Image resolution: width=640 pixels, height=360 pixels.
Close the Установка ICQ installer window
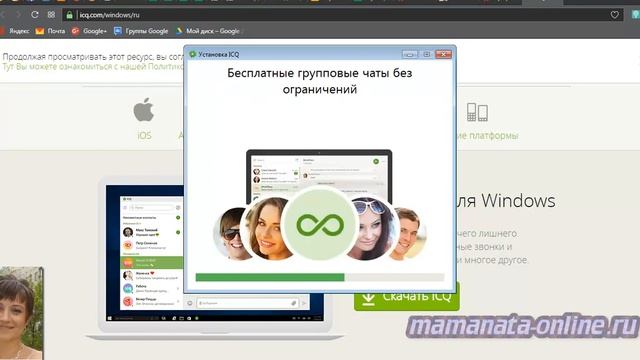[443, 54]
